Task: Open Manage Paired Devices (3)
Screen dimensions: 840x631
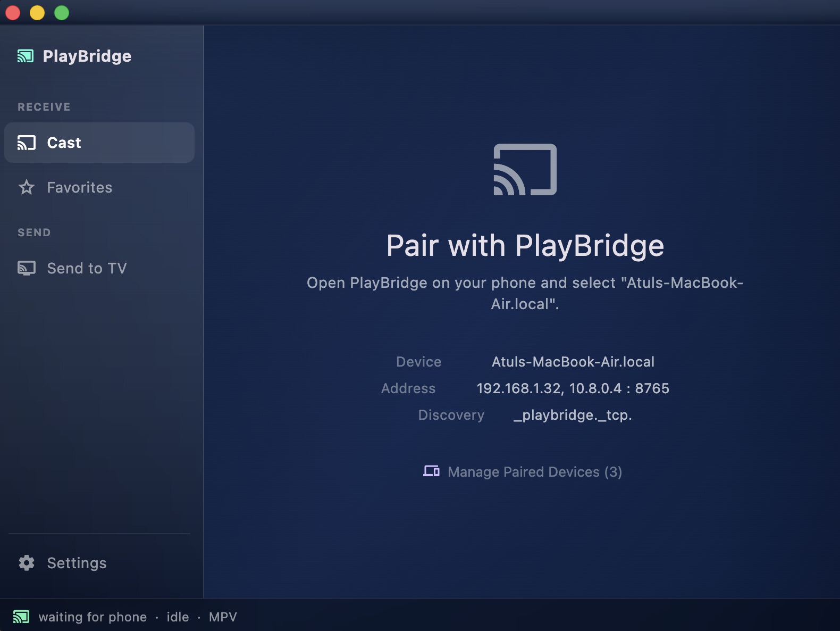Action: 523,472
